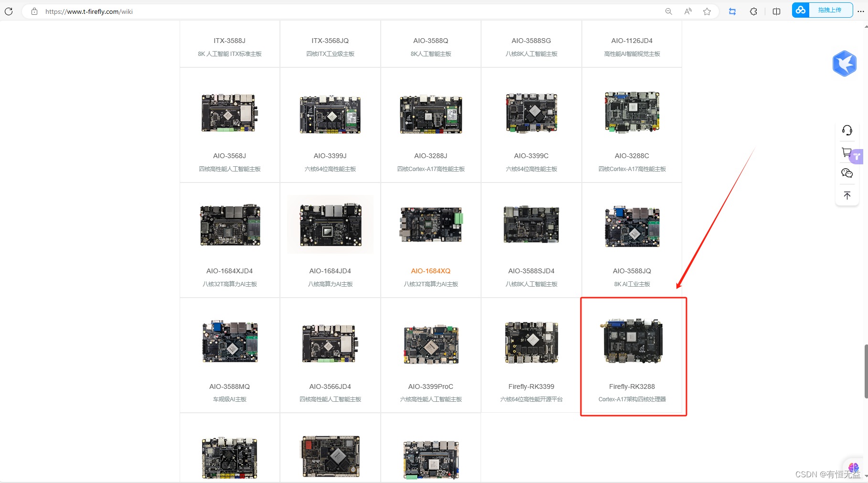Click the orange AIO-1684XQ title
The height and width of the screenshot is (483, 868).
pyautogui.click(x=431, y=271)
